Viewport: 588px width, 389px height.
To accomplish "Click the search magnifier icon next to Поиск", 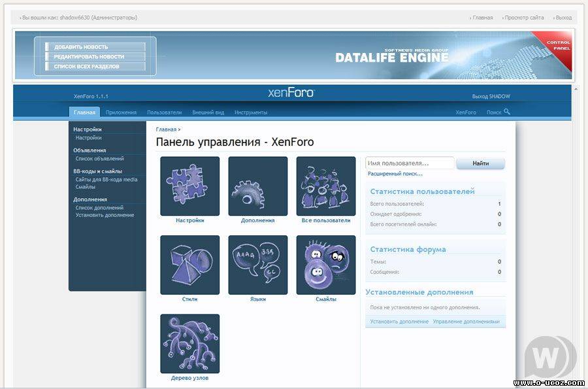I will 507,112.
